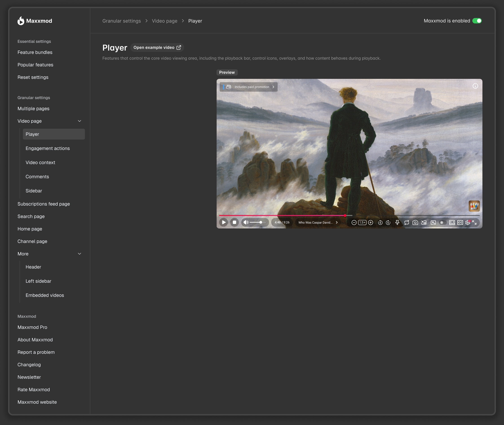Open Engagement actions in the sidebar
This screenshot has height=425, width=504.
48,148
